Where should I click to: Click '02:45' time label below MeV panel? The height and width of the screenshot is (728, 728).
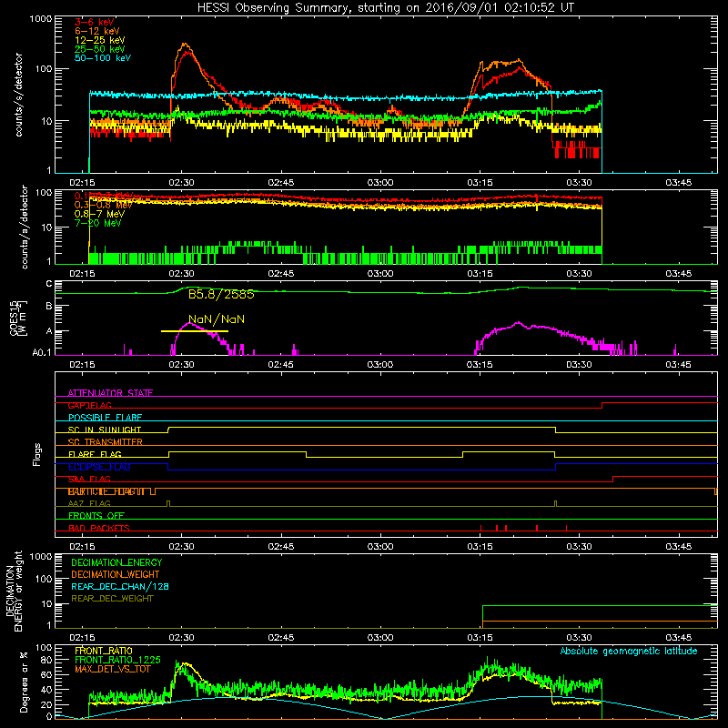click(280, 274)
